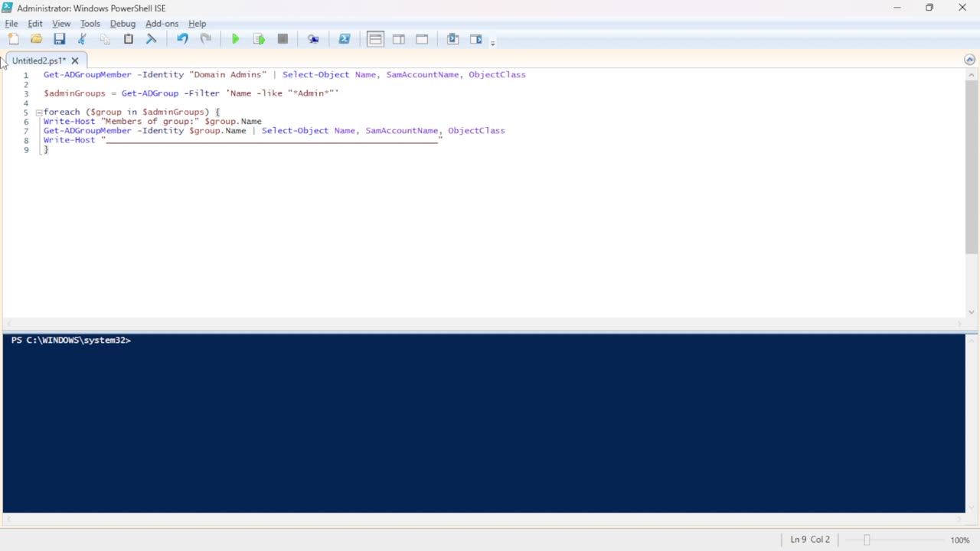The width and height of the screenshot is (980, 551).
Task: Open the Tools menu
Action: (x=90, y=24)
